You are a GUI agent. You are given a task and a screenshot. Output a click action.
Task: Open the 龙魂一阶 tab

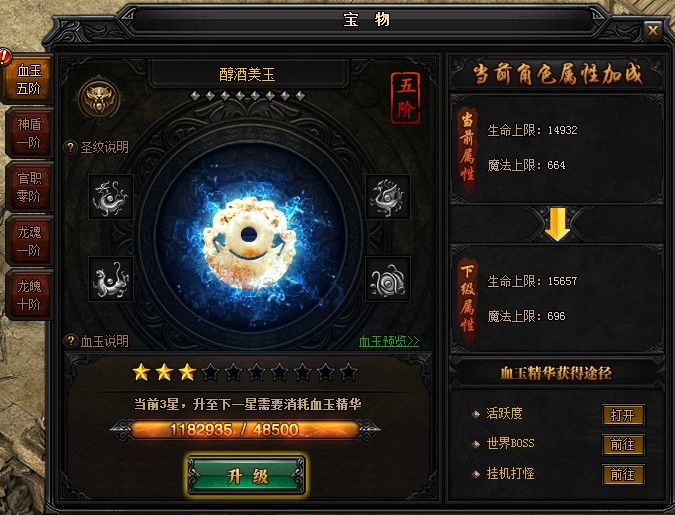(x=29, y=241)
